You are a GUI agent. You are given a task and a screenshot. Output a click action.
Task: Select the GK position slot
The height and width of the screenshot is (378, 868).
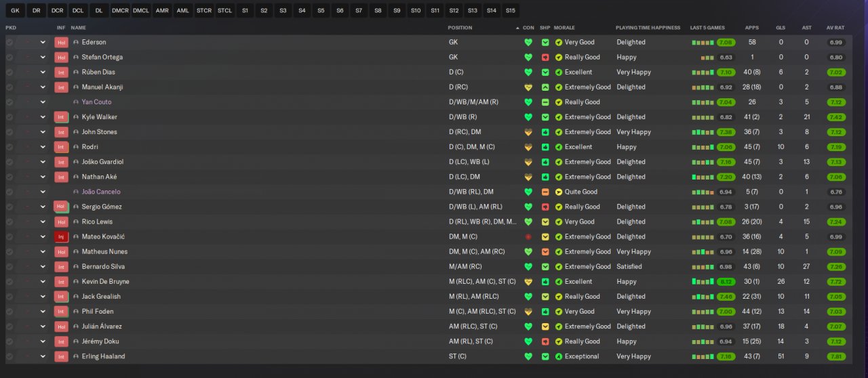coord(15,10)
